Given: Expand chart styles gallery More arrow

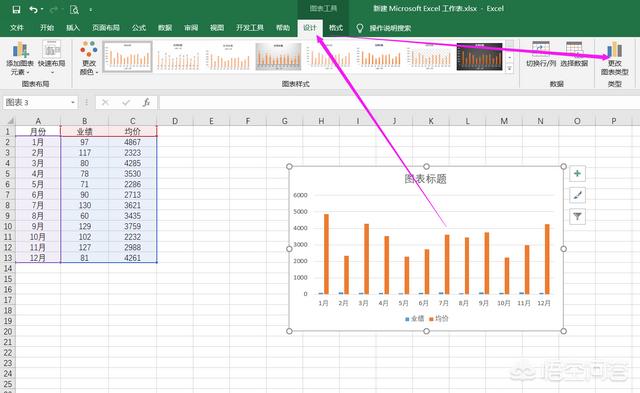Looking at the screenshot, I should (509, 69).
